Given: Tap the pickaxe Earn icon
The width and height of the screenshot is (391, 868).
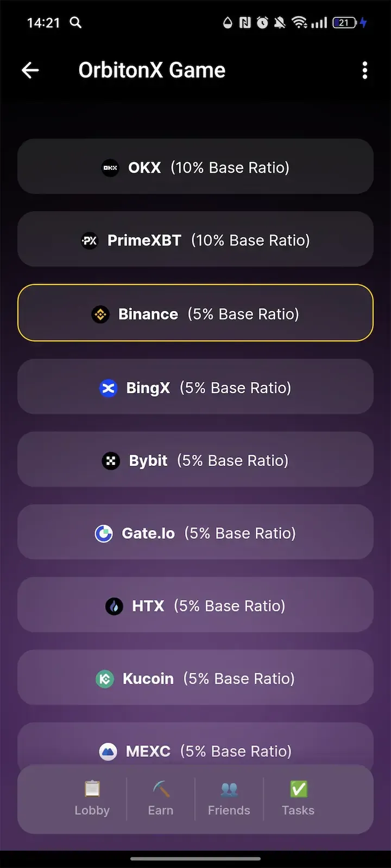Looking at the screenshot, I should (160, 789).
